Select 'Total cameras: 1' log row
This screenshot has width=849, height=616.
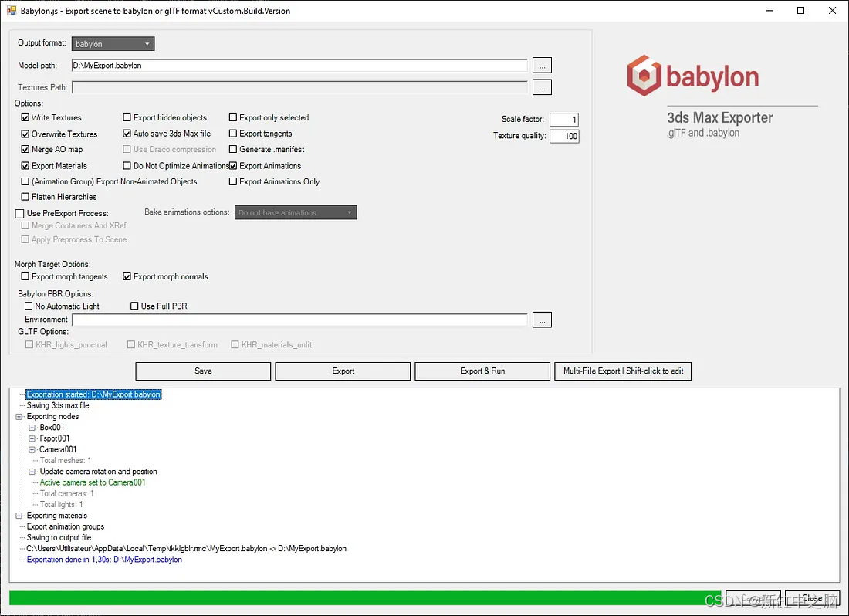[x=66, y=494]
